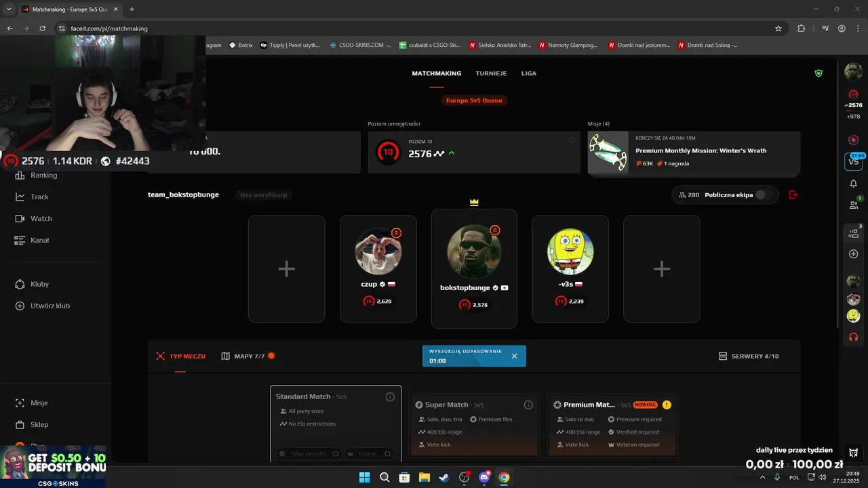
Task: Click the address bar URL
Action: coord(109,28)
